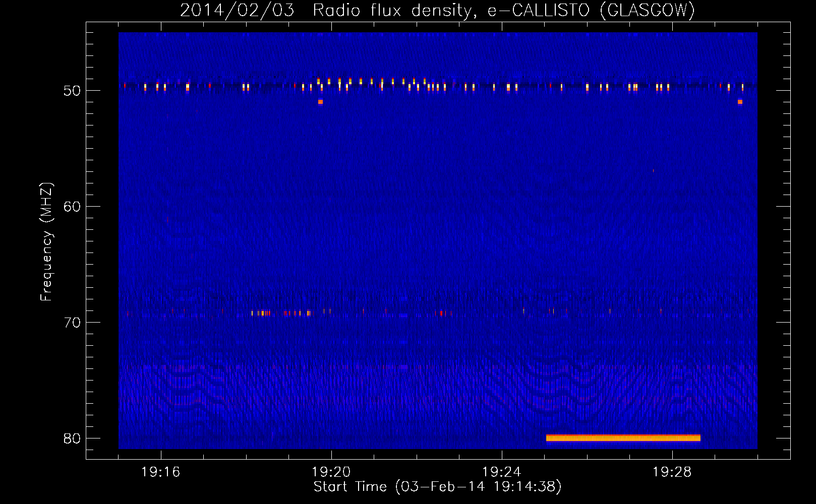
Task: Click the orange burst below 50 MHz near 19:20
Action: tap(320, 102)
